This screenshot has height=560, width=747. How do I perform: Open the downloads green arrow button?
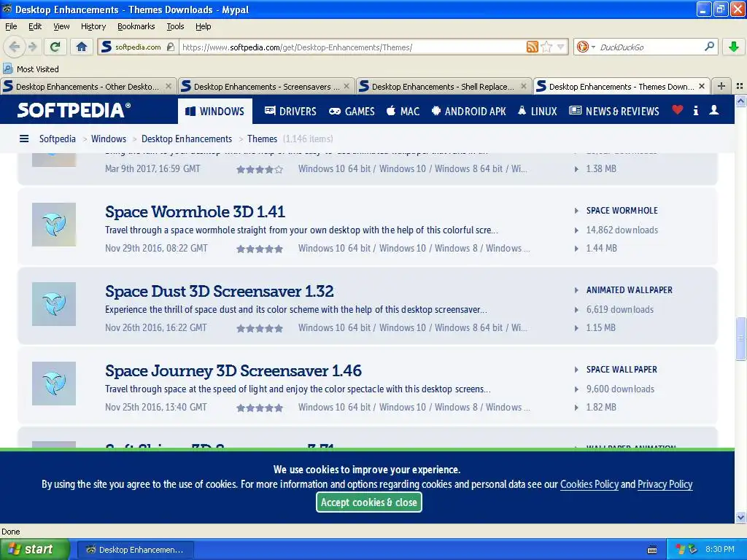point(734,47)
